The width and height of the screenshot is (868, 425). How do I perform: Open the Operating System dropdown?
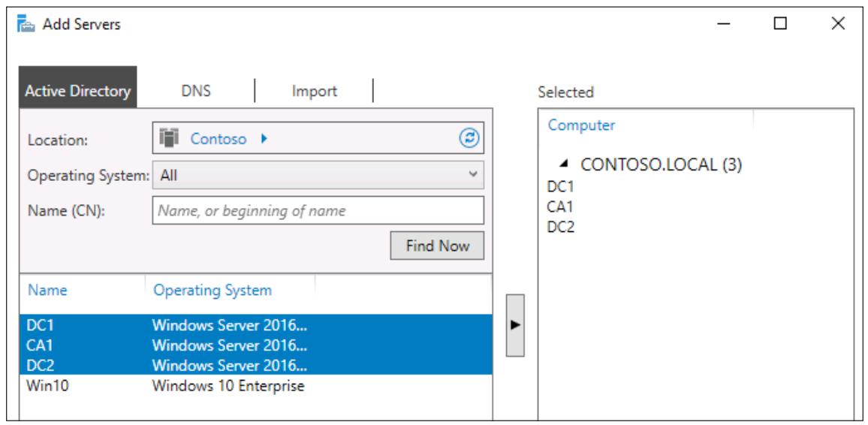click(318, 176)
